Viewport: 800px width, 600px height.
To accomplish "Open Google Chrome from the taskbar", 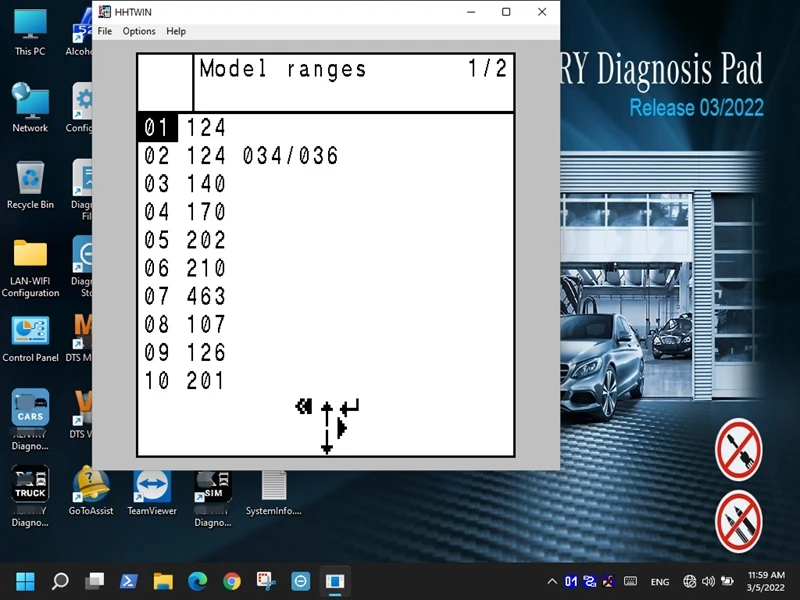I will 232,581.
